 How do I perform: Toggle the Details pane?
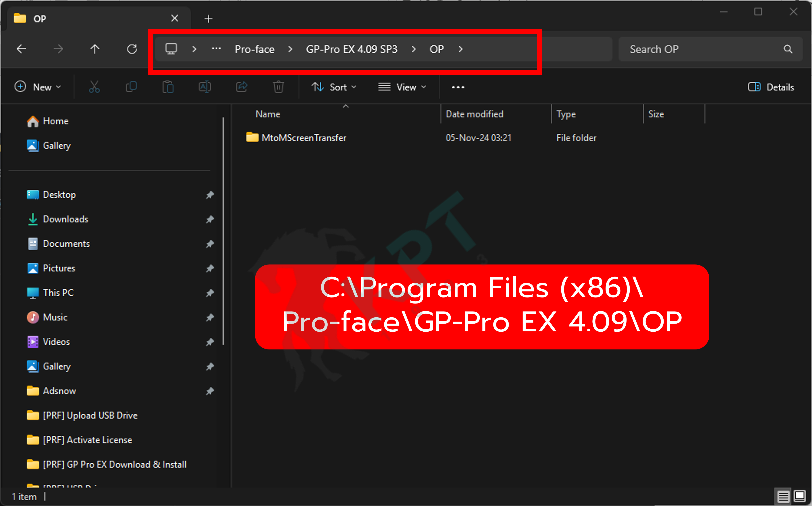coord(771,87)
